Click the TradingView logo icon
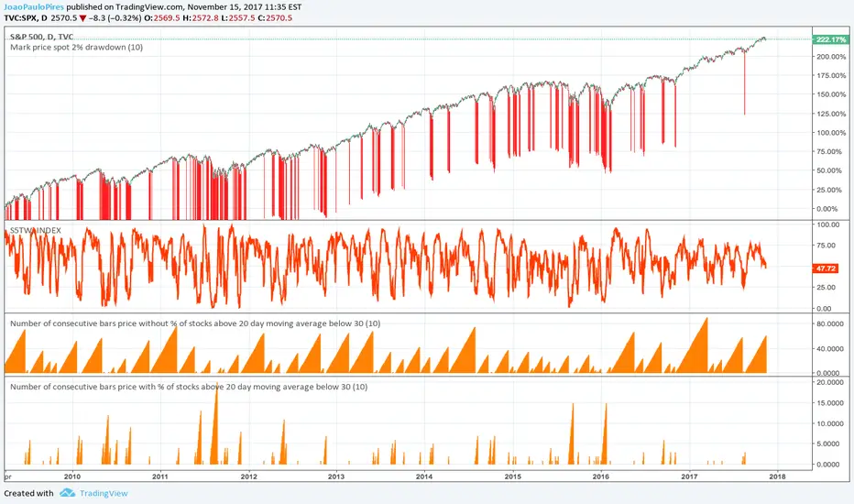 pos(68,493)
